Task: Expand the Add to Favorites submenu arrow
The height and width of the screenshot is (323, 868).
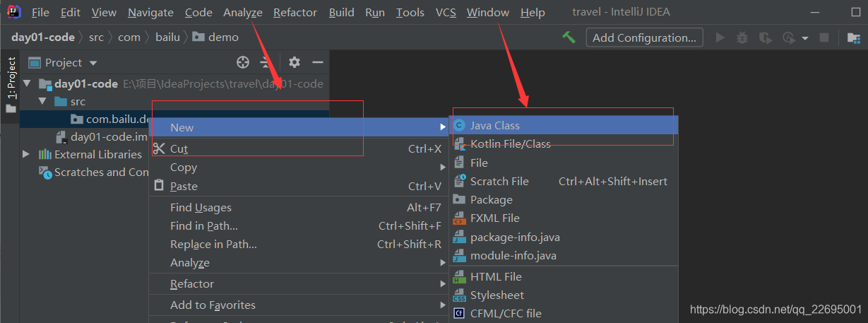Action: (443, 305)
